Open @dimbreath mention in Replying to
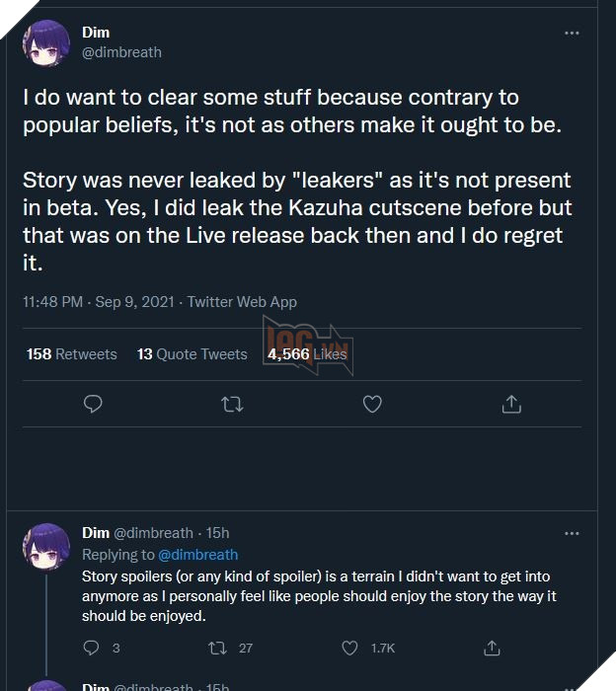 (197, 555)
